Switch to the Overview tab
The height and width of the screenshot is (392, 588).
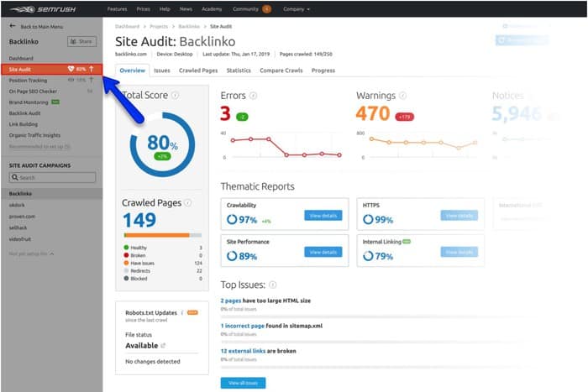(x=133, y=71)
